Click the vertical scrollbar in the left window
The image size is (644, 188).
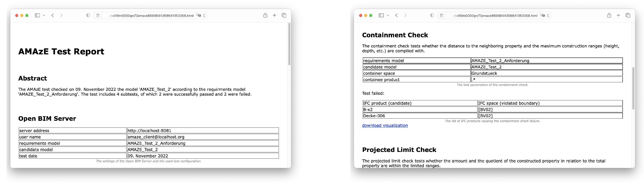[x=289, y=44]
